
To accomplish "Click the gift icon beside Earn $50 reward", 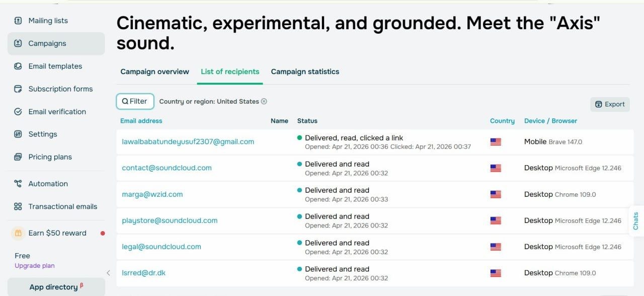I will point(18,233).
